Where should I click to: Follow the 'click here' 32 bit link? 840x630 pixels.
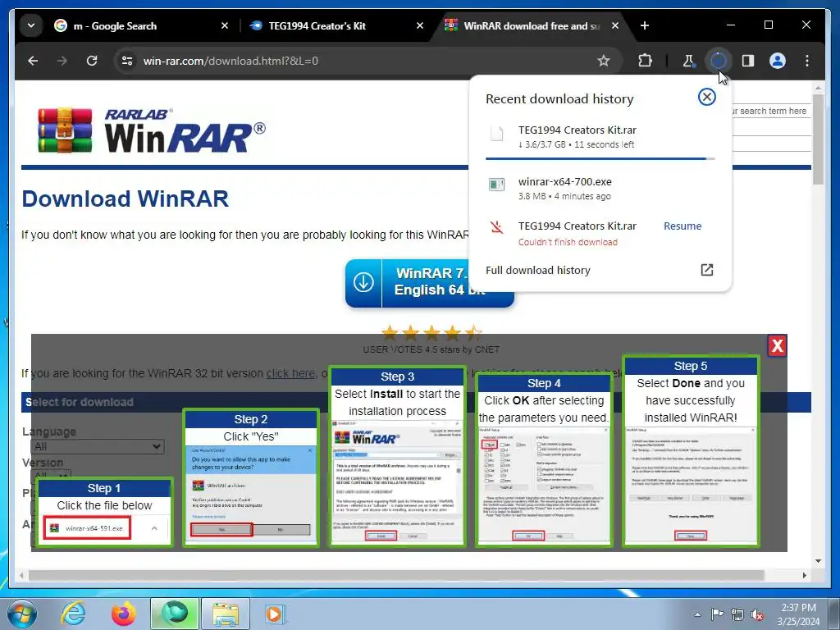290,373
